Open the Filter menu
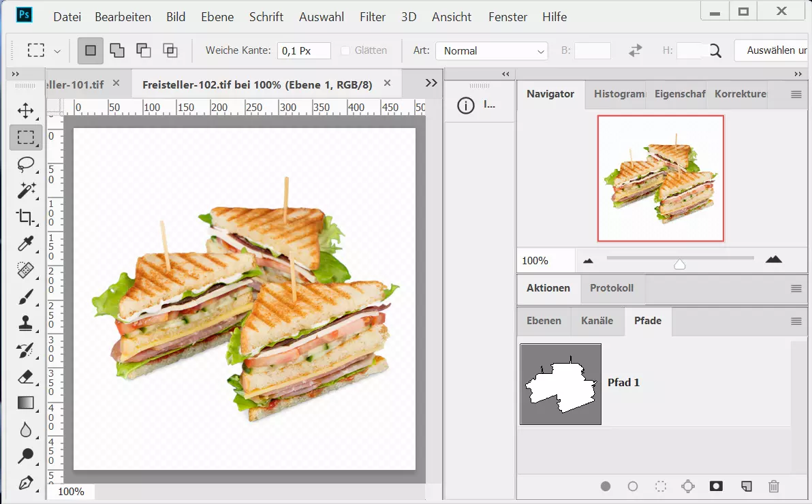Image resolution: width=812 pixels, height=504 pixels. coord(373,17)
